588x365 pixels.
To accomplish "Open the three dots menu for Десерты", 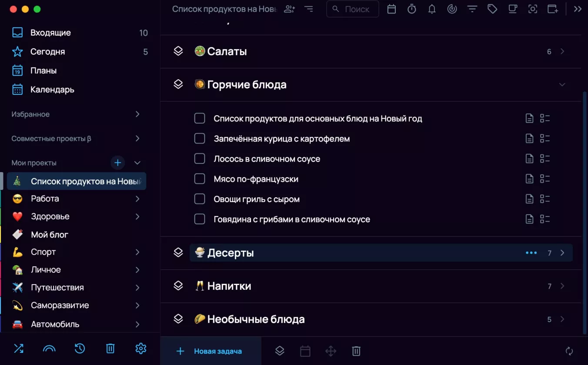I will tap(531, 253).
